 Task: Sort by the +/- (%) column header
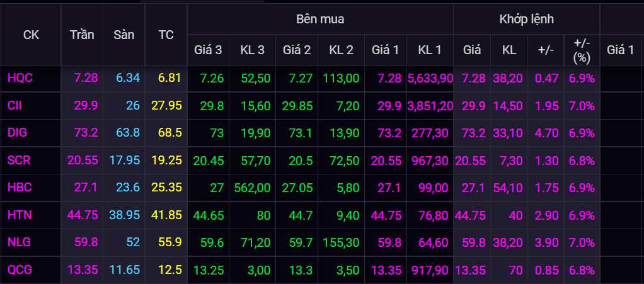click(x=581, y=50)
